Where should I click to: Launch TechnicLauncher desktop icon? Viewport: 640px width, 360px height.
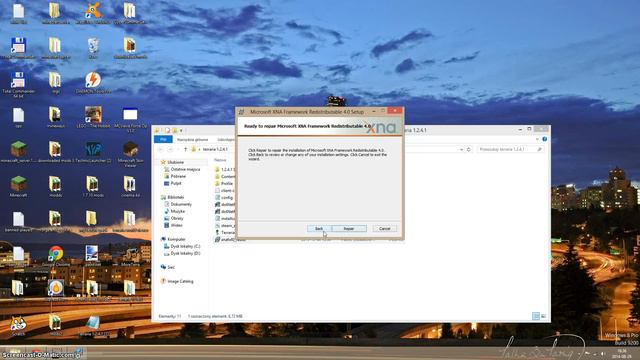coord(93,152)
